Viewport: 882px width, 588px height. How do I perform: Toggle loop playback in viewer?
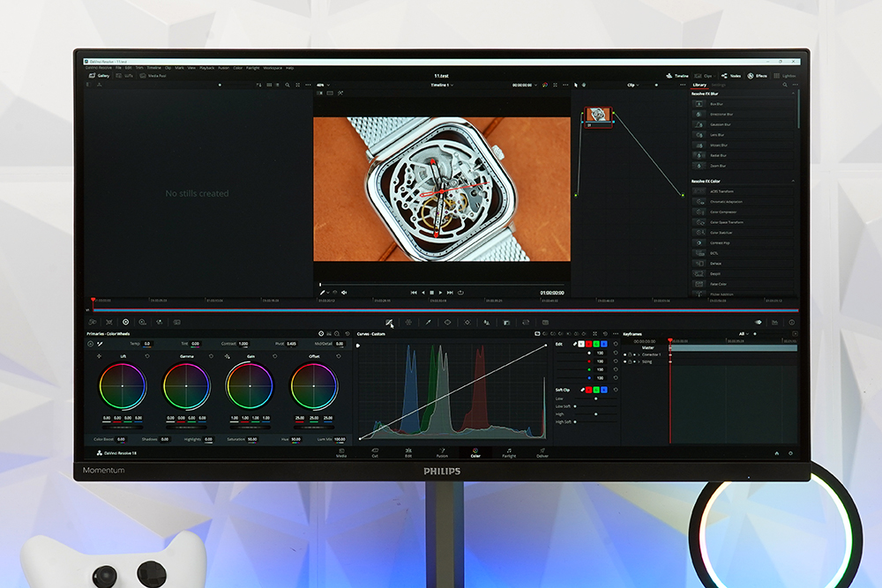pyautogui.click(x=460, y=293)
